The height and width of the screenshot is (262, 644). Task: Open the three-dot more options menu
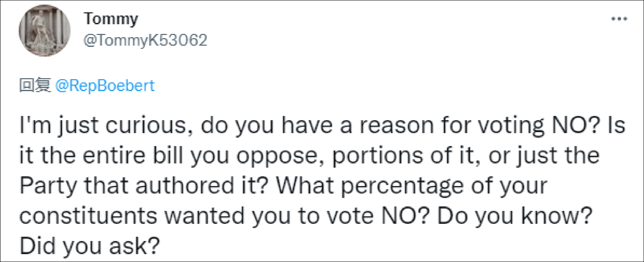(x=619, y=19)
